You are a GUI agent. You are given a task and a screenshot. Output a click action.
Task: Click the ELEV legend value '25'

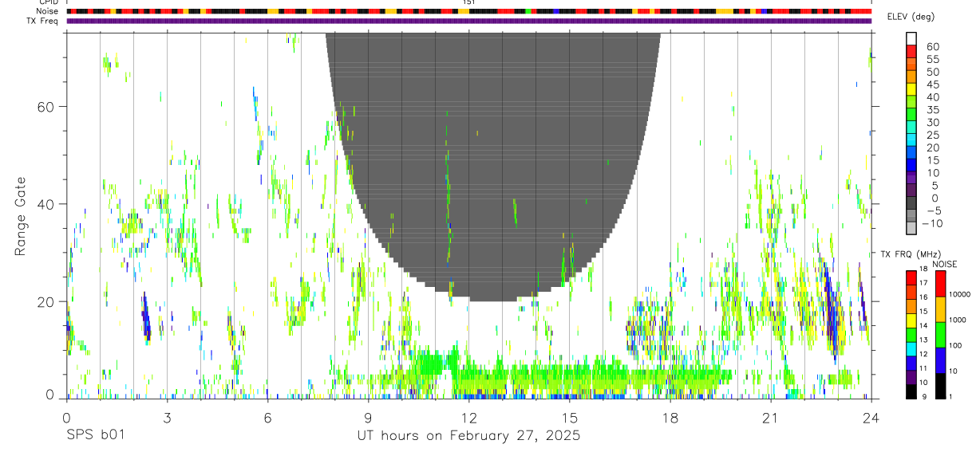[932, 135]
